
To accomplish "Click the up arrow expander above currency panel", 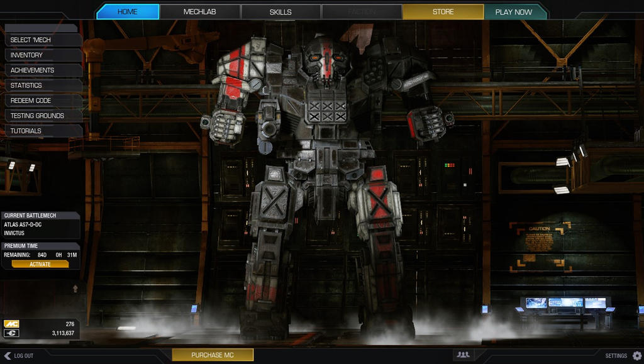I will pyautogui.click(x=75, y=289).
